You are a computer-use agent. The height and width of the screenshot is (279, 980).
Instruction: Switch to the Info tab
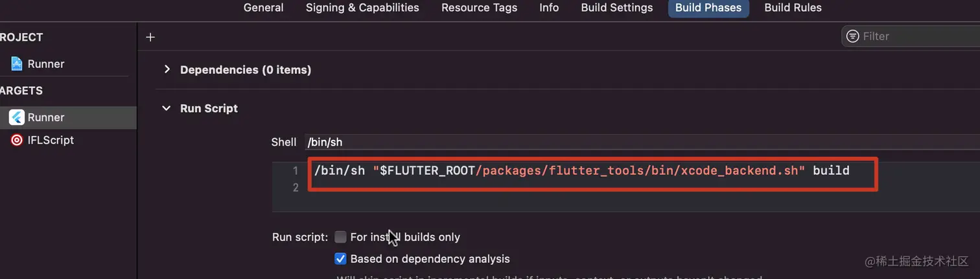[549, 8]
